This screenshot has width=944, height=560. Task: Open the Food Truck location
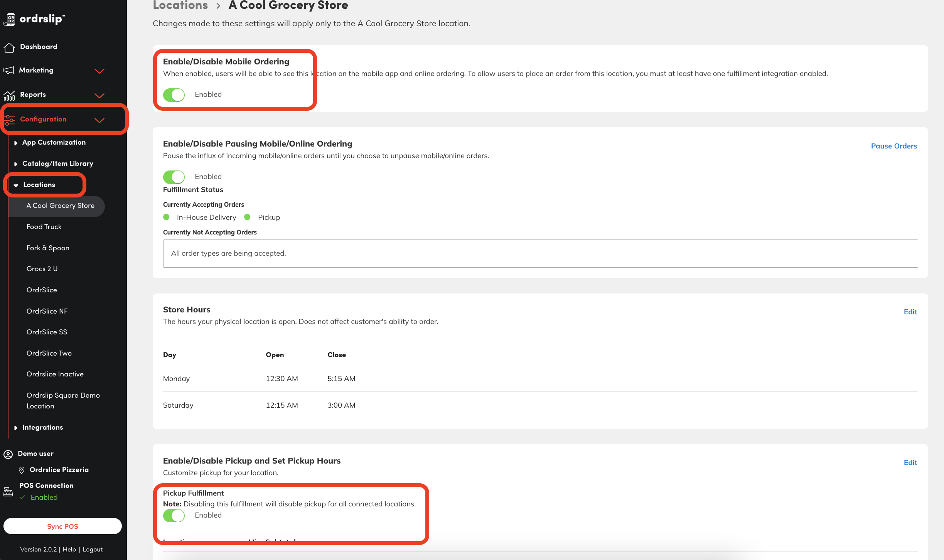[x=44, y=227]
